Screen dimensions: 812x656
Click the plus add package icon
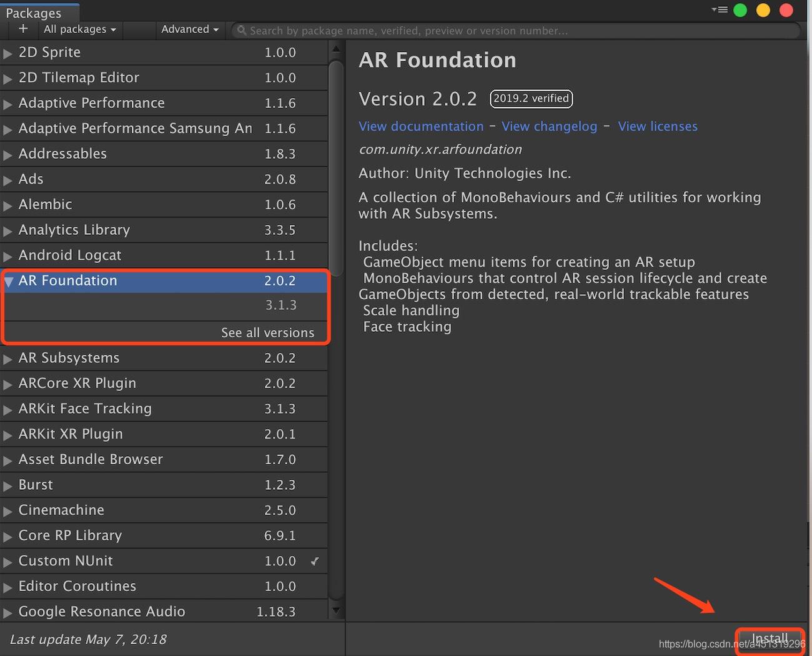pos(23,29)
